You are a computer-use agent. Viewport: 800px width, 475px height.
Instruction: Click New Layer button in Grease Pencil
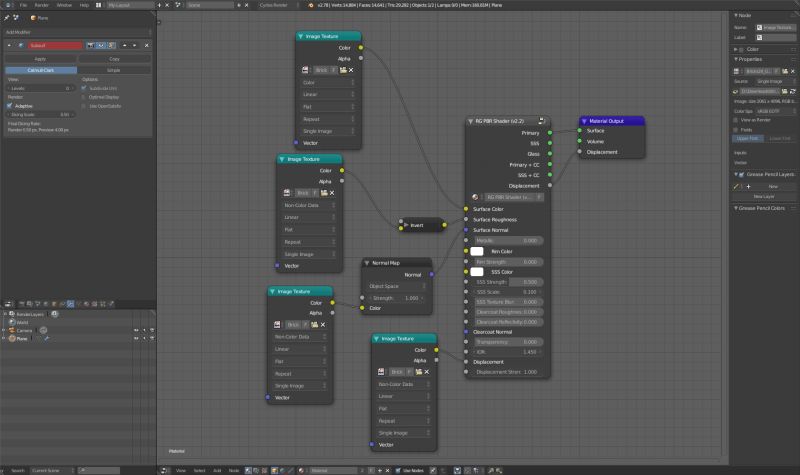pos(764,196)
